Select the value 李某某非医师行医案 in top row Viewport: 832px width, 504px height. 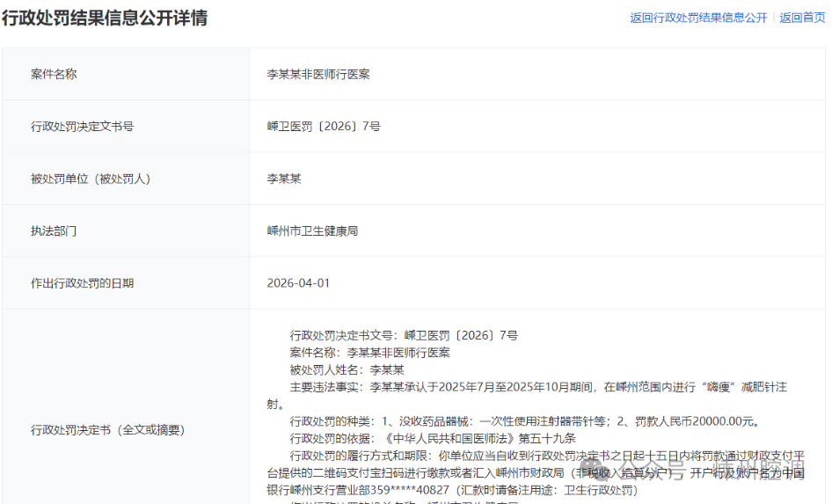coord(318,74)
